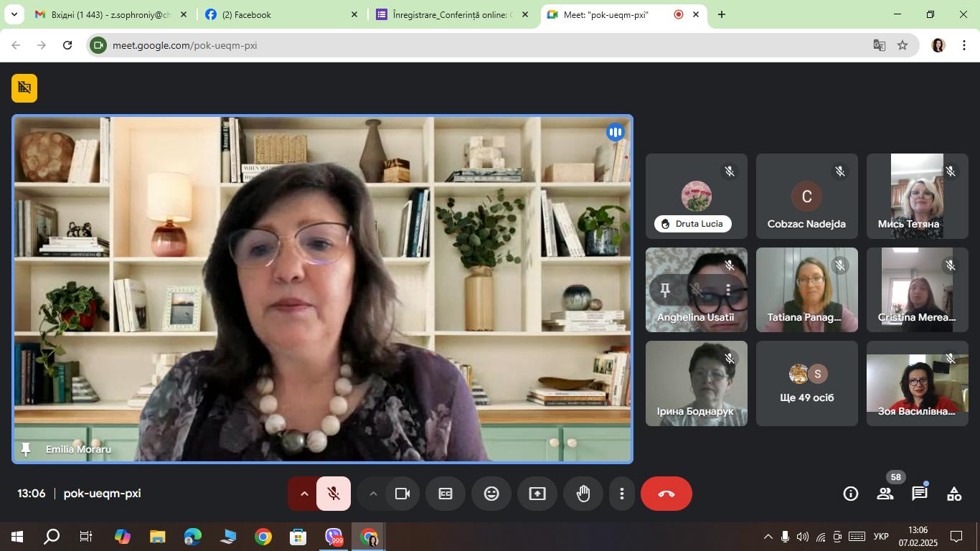The height and width of the screenshot is (551, 980).
Task: Open the emoji reactions button
Action: [491, 494]
